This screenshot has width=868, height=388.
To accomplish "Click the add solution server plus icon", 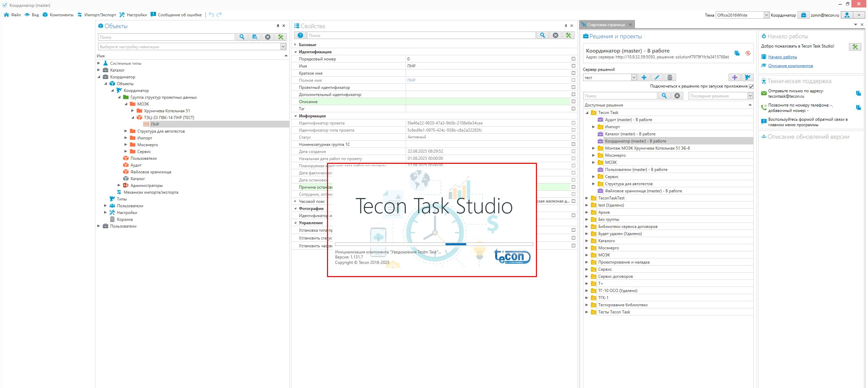I will click(x=644, y=77).
